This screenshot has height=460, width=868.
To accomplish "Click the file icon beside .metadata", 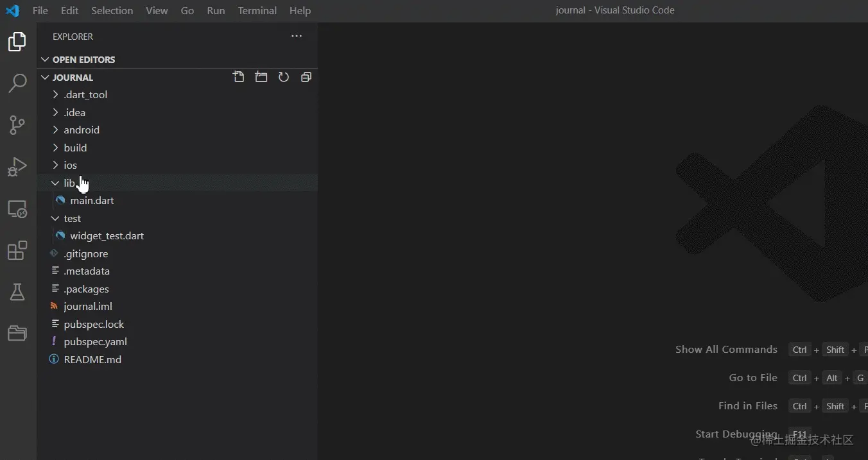I will 55,271.
